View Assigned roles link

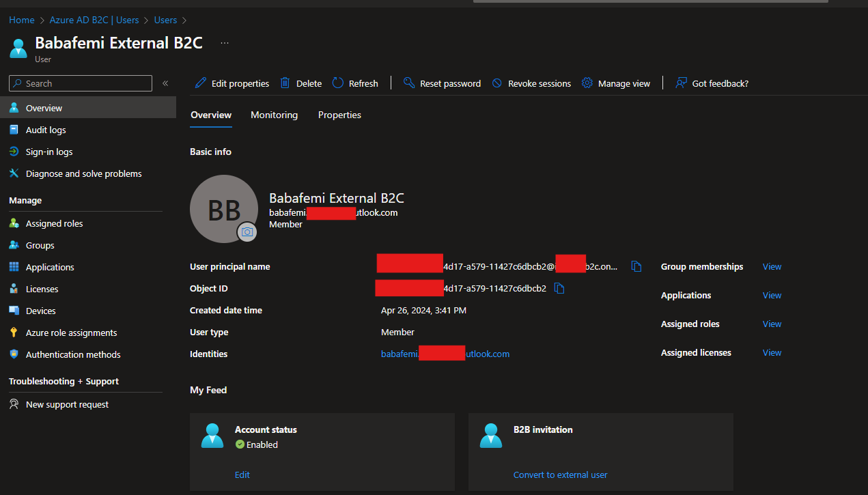[x=772, y=324]
